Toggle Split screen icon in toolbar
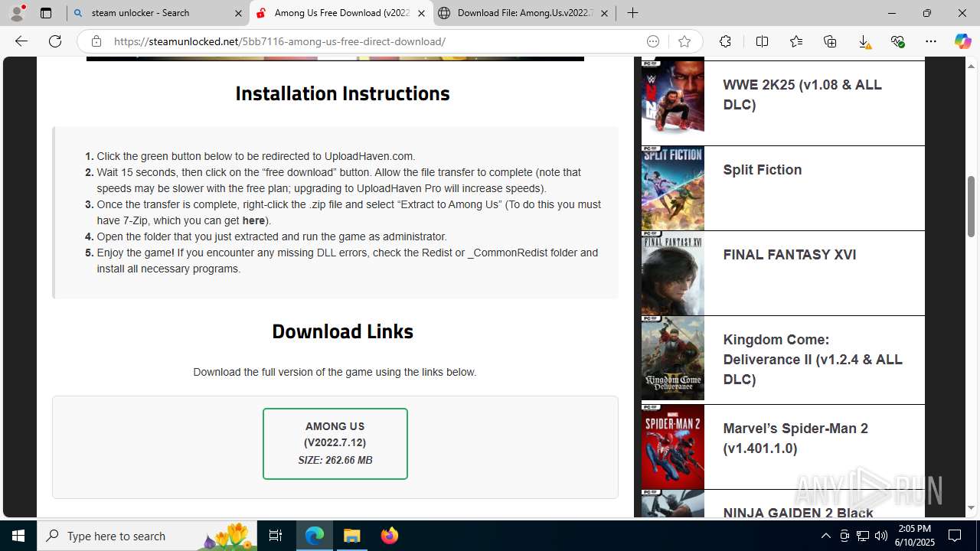 [x=762, y=41]
